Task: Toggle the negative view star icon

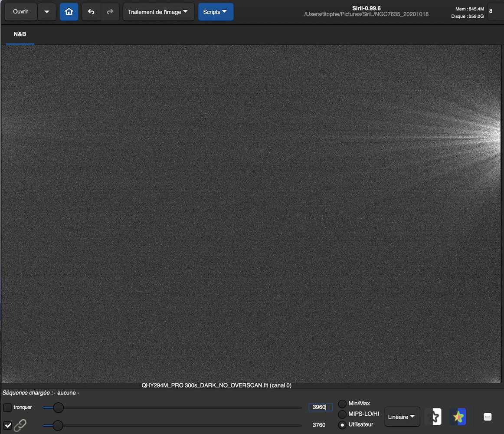Action: (x=434, y=417)
